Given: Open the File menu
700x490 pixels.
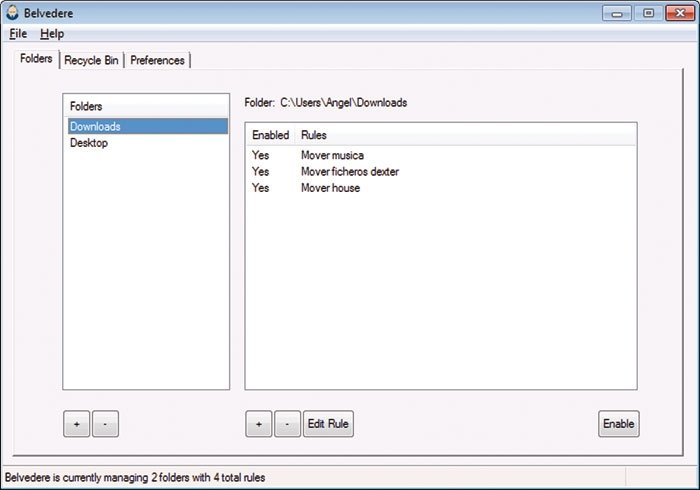Looking at the screenshot, I should coord(18,34).
